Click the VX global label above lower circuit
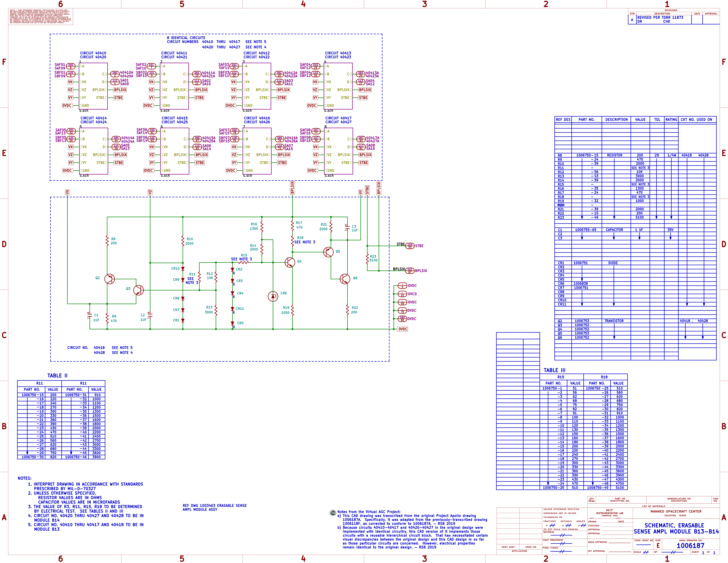 click(x=67, y=192)
